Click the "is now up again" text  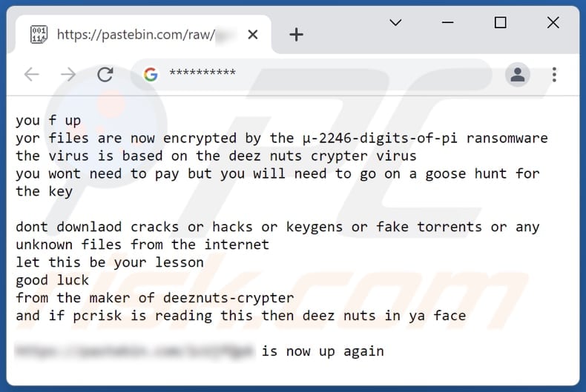[323, 351]
